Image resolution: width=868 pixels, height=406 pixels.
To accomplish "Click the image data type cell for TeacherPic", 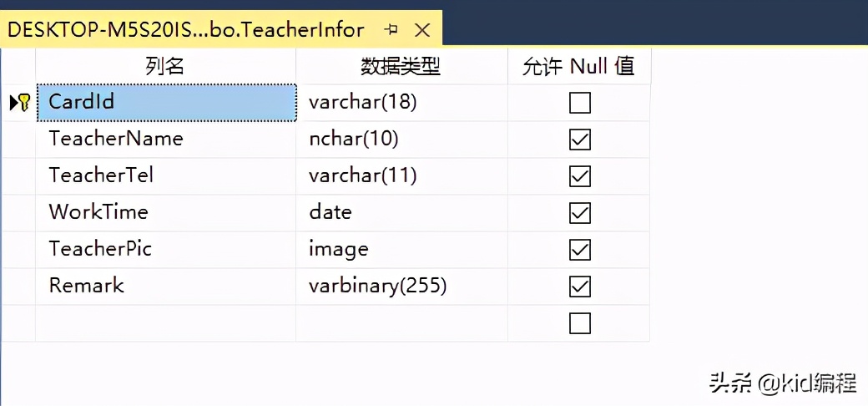I will (x=401, y=250).
